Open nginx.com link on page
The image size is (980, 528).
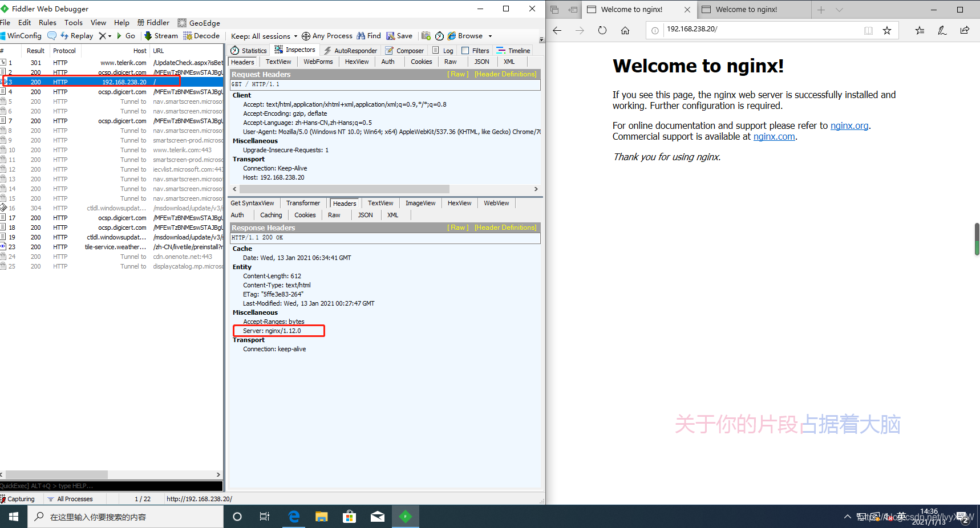(774, 136)
